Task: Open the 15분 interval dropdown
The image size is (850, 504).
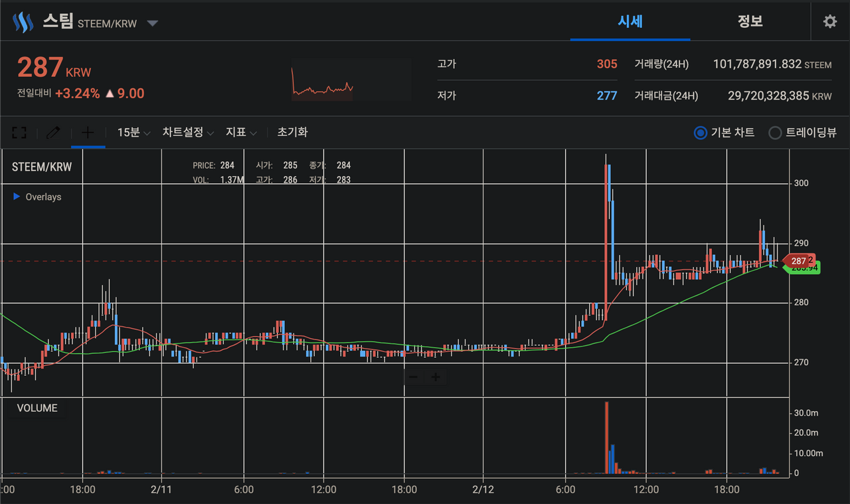Action: pyautogui.click(x=133, y=132)
